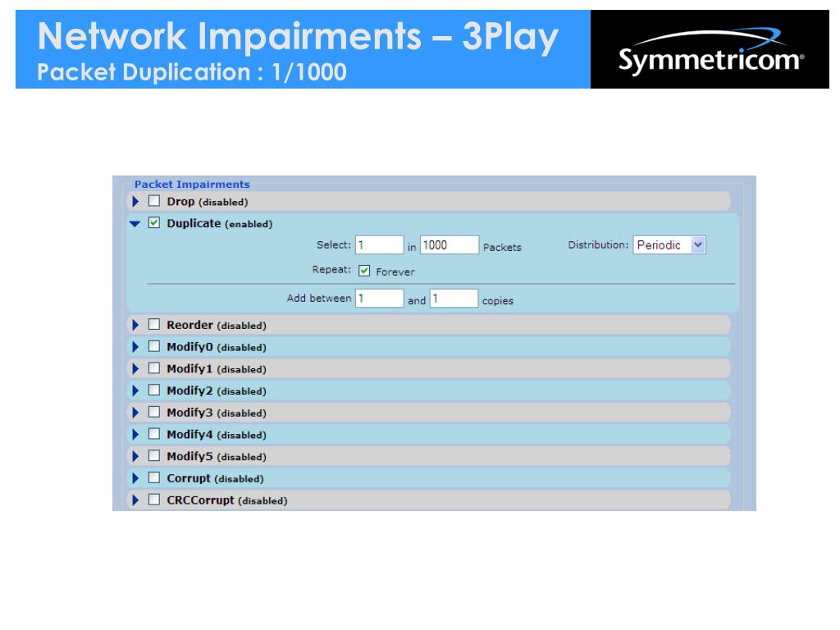Click the 'Packet Impairments' heading
Viewport: 840px width, 630px height.
pyautogui.click(x=192, y=185)
